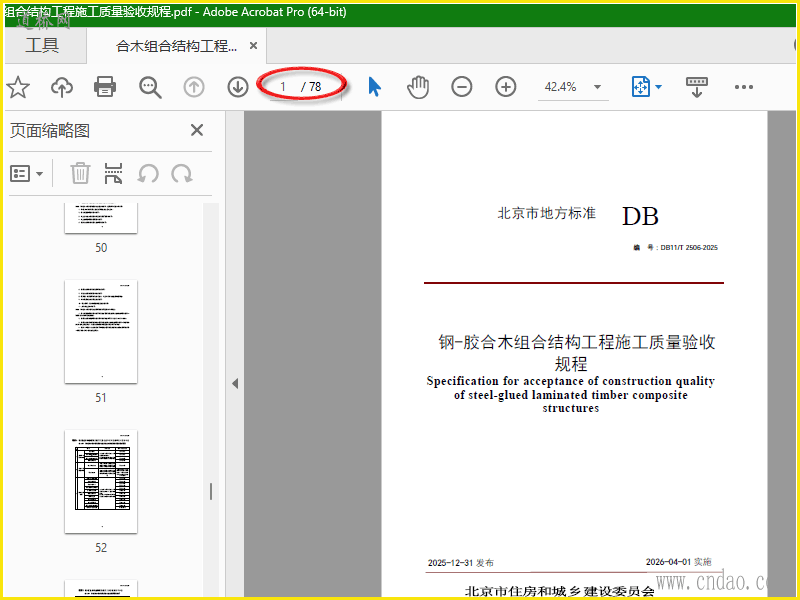Click page label 52 under thumbnail
This screenshot has height=600, width=800.
(x=101, y=547)
